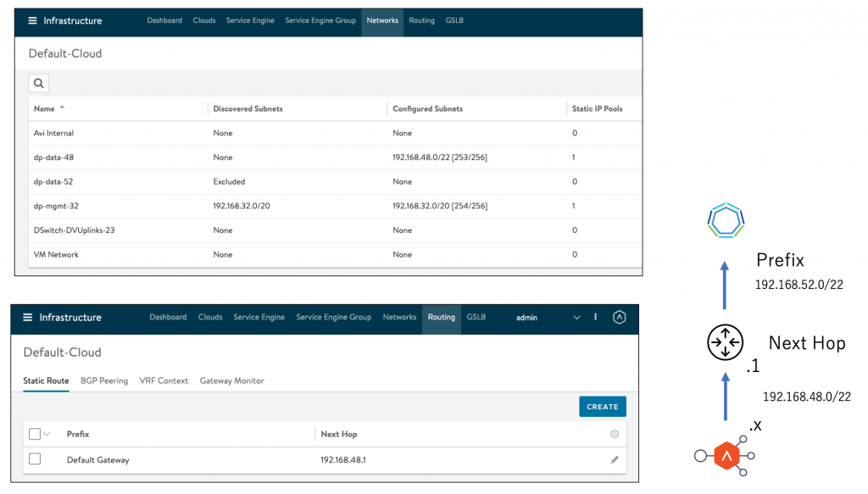Tick the select-all checkbox in Prefix header
868x494 pixels.
tap(34, 434)
